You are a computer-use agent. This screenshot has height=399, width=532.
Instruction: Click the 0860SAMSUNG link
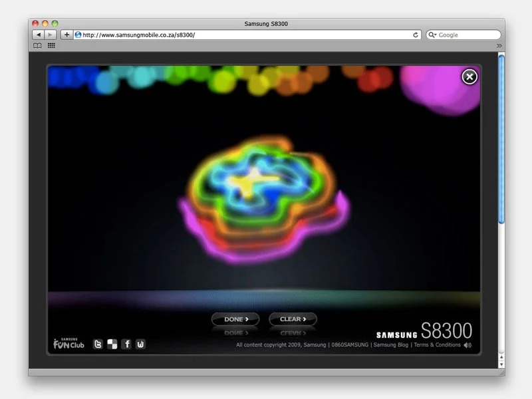[x=350, y=344]
